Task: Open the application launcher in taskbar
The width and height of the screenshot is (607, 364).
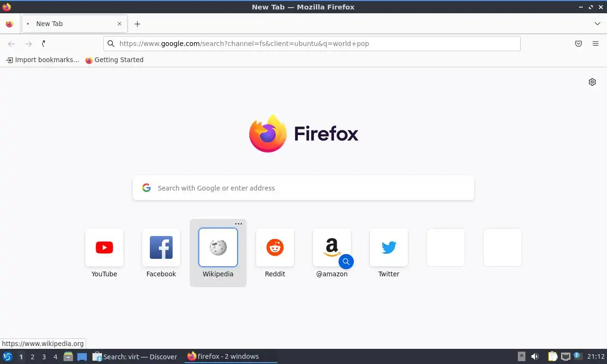Action: tap(8, 356)
